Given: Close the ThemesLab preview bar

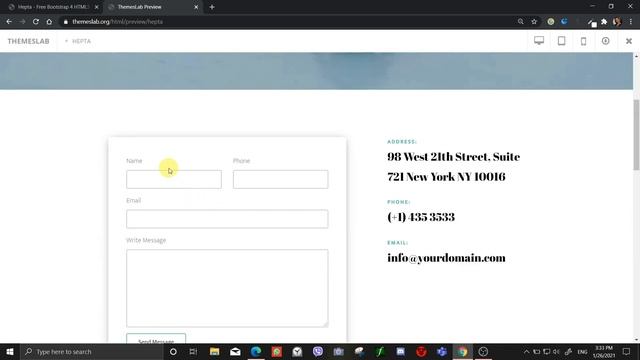Looking at the screenshot, I should click(x=629, y=41).
